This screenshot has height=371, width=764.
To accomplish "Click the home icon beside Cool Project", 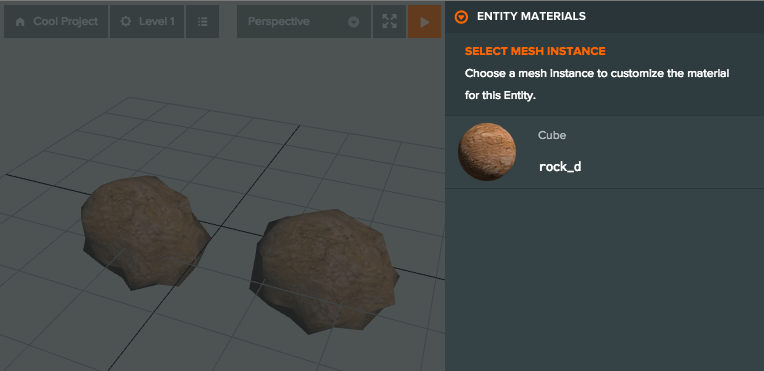I will point(20,22).
